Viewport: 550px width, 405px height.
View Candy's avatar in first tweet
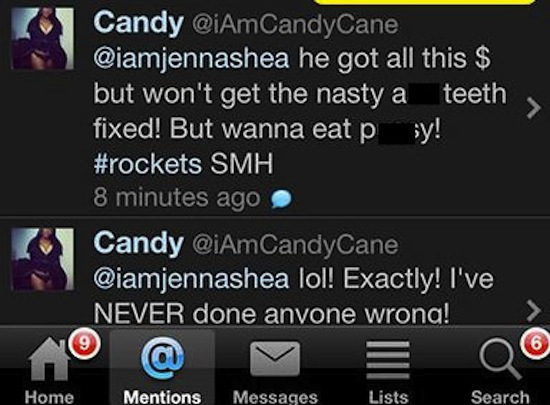pyautogui.click(x=42, y=39)
